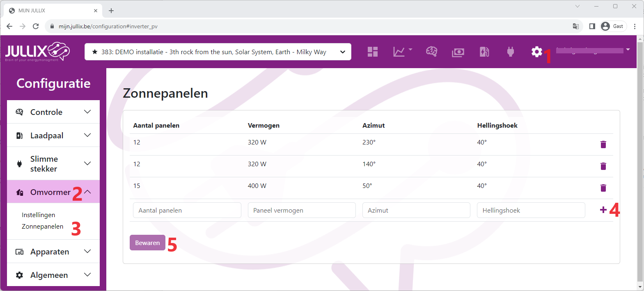Open the dashboard grid icon in header
Image resolution: width=644 pixels, height=291 pixels.
(372, 52)
